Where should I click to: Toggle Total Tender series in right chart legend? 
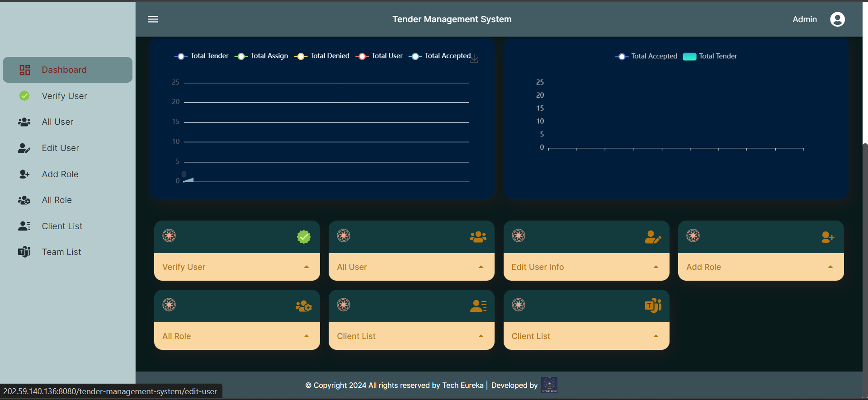coord(710,56)
